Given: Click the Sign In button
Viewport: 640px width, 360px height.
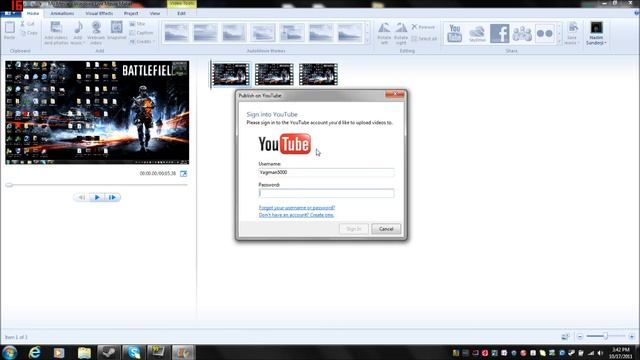Looking at the screenshot, I should 354,229.
